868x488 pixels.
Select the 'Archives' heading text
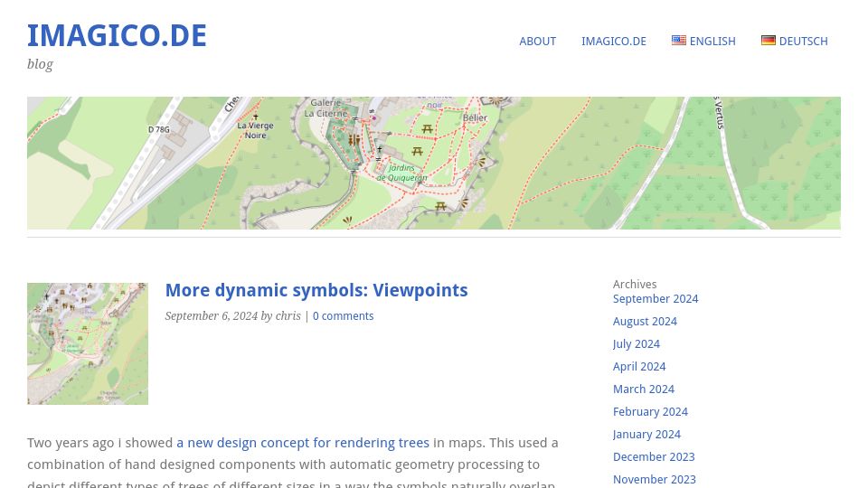(x=635, y=285)
